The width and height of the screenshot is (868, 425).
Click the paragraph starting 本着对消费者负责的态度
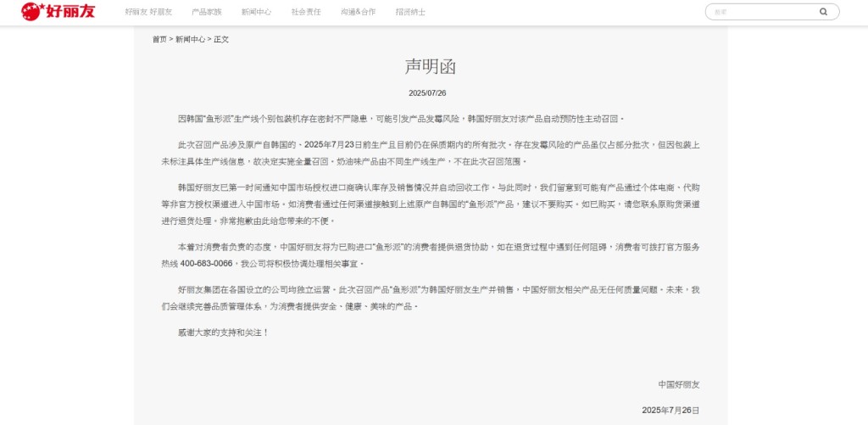pyautogui.click(x=431, y=254)
